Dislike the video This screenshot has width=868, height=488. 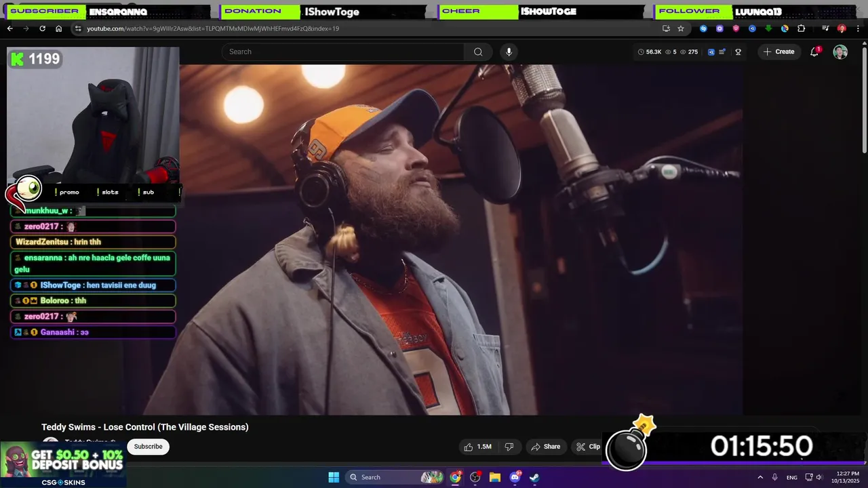click(509, 447)
